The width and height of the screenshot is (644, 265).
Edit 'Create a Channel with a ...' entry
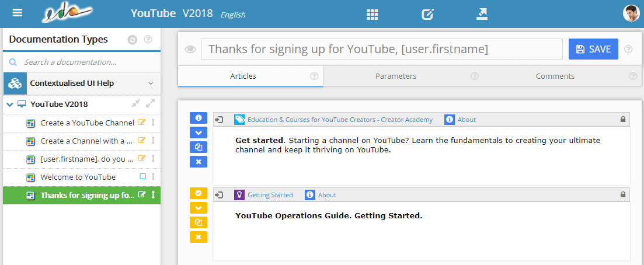142,140
